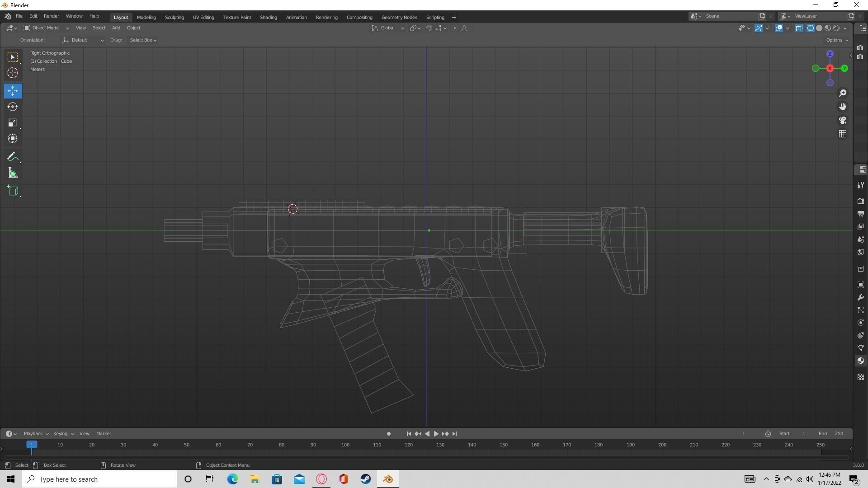The width and height of the screenshot is (868, 488).
Task: Open the Drag Select Box dropdown
Action: point(143,40)
